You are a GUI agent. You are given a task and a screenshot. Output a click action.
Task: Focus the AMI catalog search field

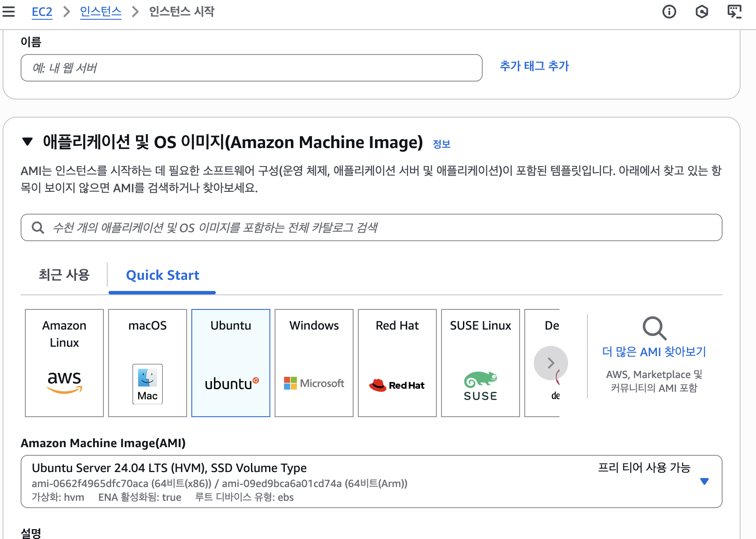372,227
